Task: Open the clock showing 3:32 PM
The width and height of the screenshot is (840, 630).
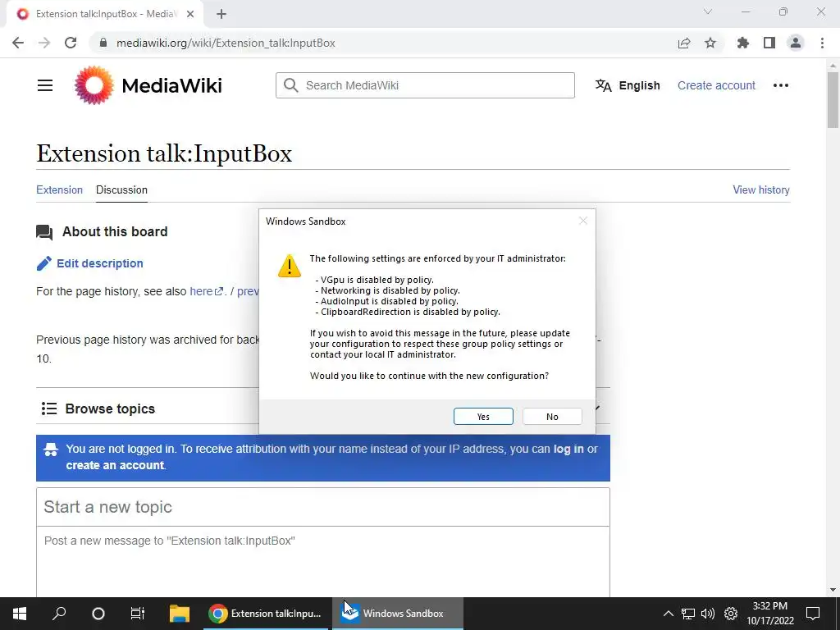Action: pos(769,614)
